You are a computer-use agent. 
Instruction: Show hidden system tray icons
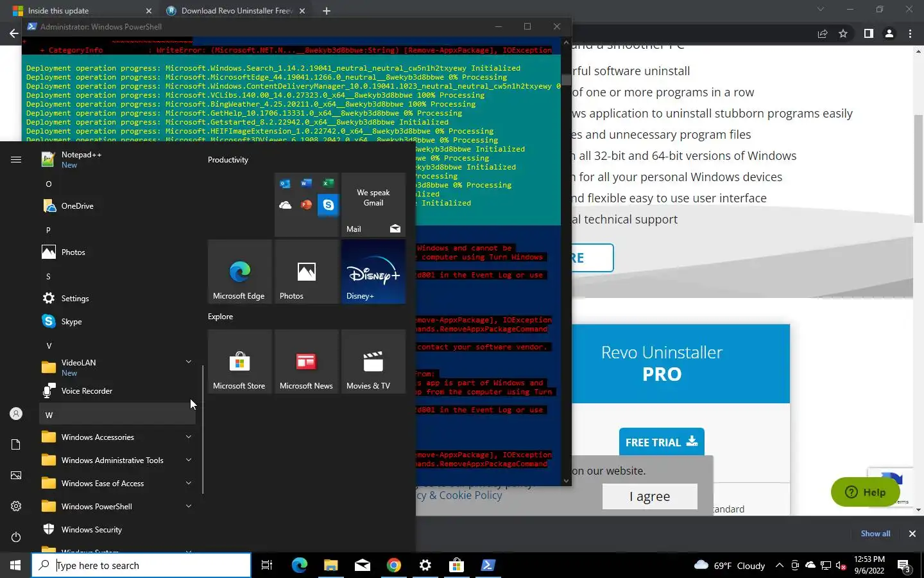click(x=779, y=565)
